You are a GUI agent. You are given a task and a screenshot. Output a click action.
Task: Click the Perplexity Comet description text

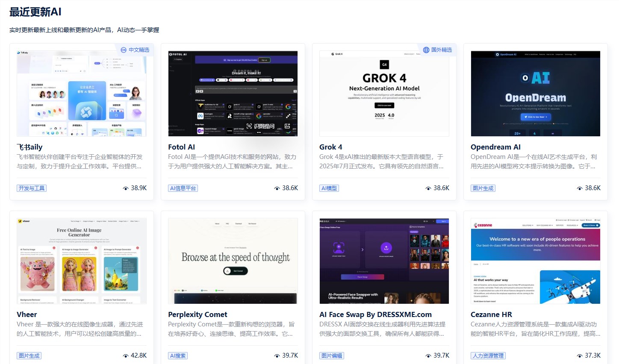pos(231,329)
